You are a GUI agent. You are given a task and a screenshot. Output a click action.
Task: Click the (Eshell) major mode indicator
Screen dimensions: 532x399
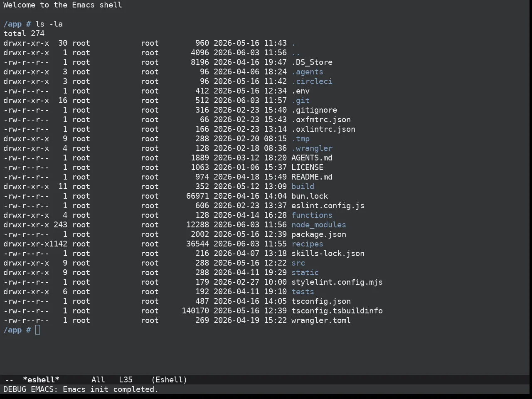coord(169,380)
